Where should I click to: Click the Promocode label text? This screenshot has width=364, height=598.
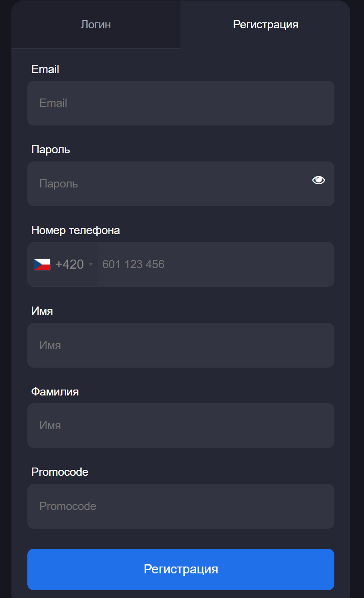pyautogui.click(x=60, y=472)
